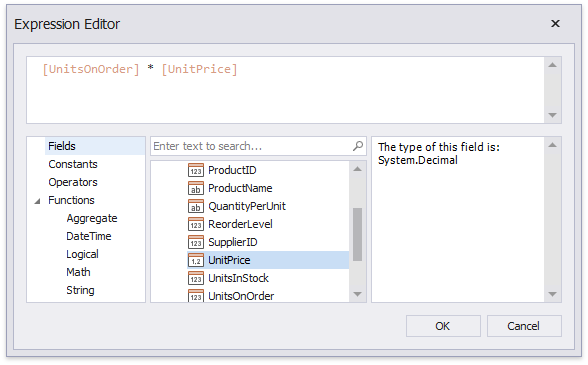Select the ReorderLevel field name
This screenshot has height=365, width=588.
[x=240, y=224]
